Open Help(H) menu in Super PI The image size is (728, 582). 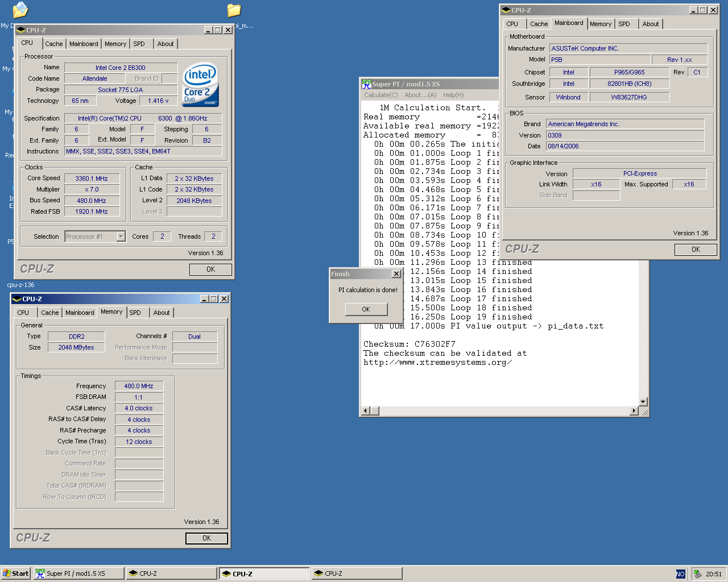point(453,95)
